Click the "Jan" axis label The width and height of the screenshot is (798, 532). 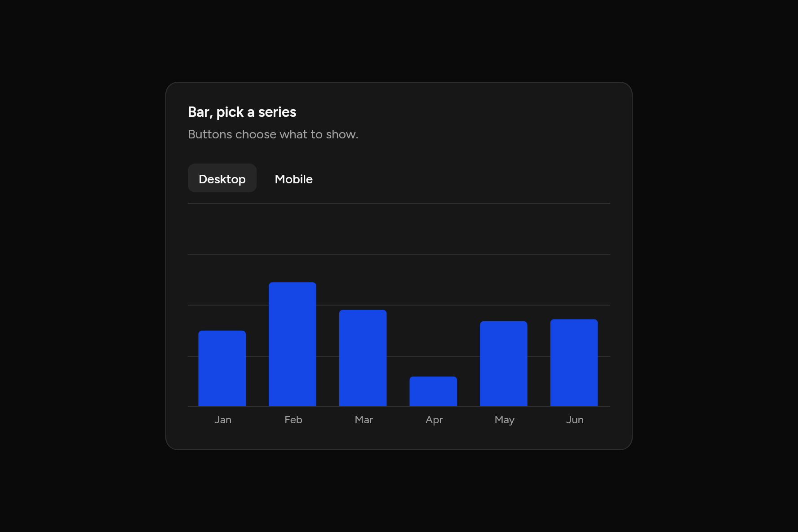pyautogui.click(x=223, y=420)
